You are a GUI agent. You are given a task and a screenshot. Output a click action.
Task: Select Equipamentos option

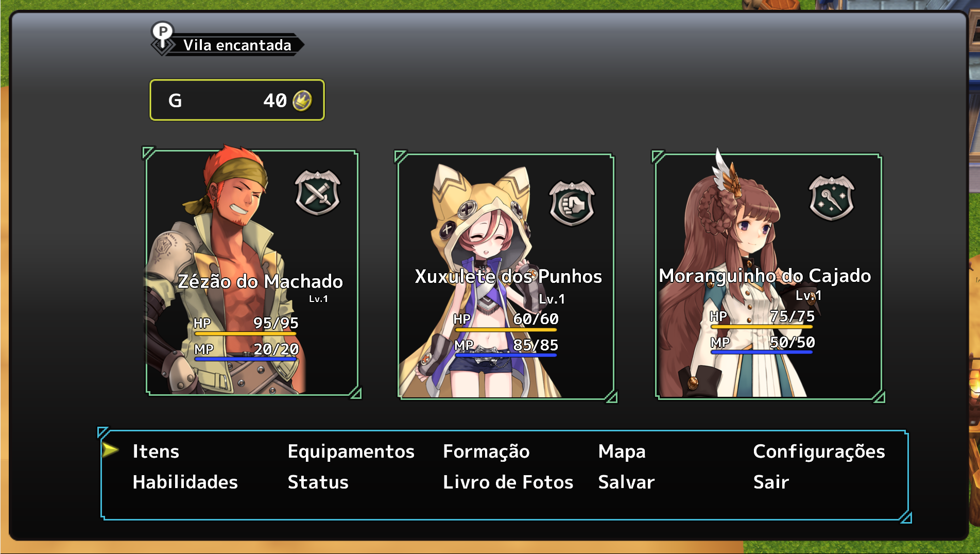351,451
